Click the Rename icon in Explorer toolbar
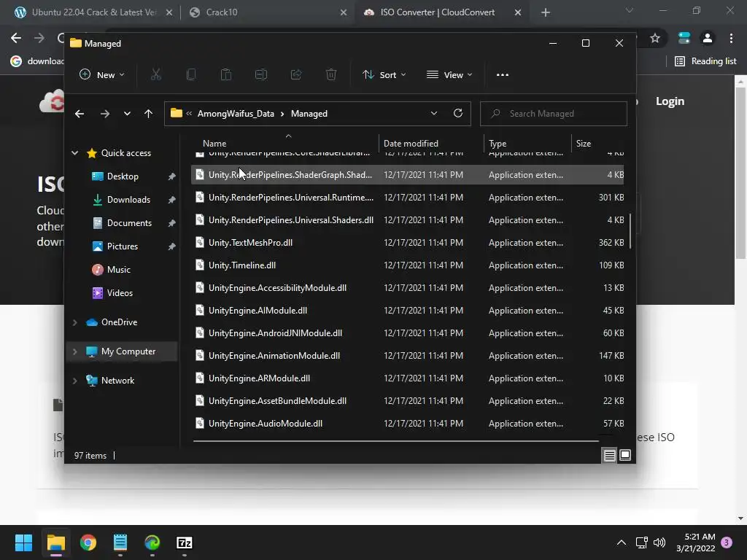This screenshot has height=560, width=747. point(261,74)
